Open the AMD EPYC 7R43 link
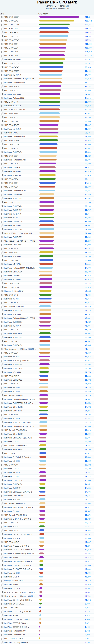The width and height of the screenshot is (94, 644). pos(11,102)
